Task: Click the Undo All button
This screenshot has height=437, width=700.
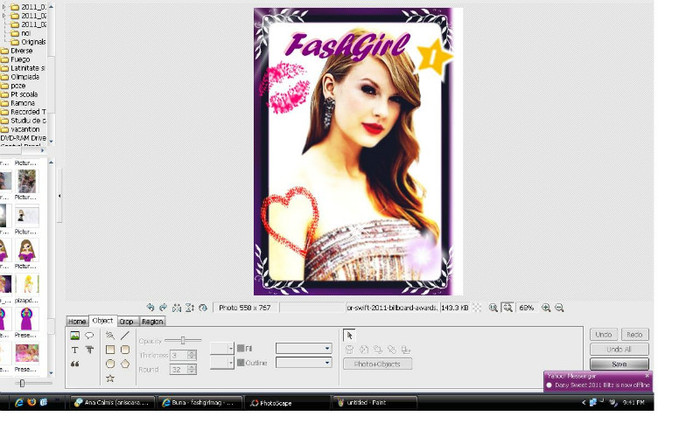Action: tap(619, 349)
